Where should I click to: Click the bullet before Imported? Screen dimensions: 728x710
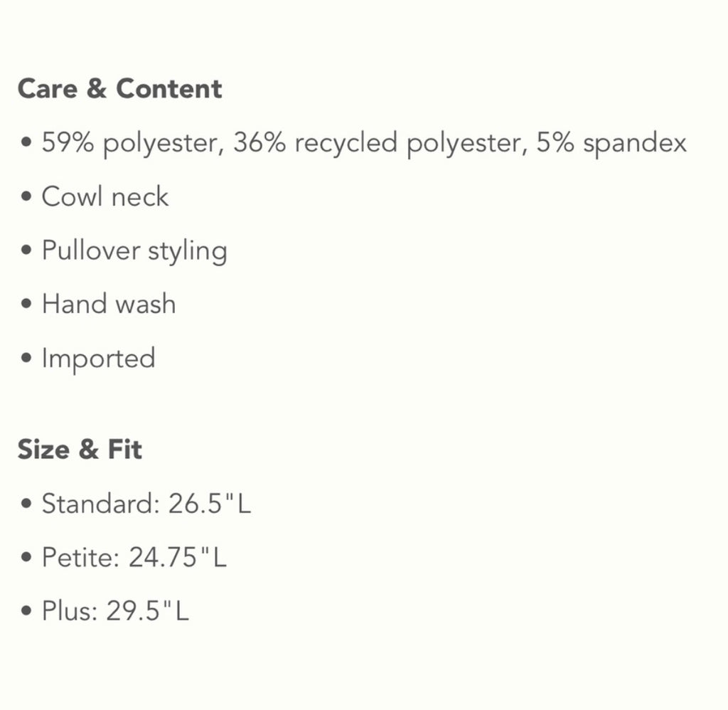26,359
